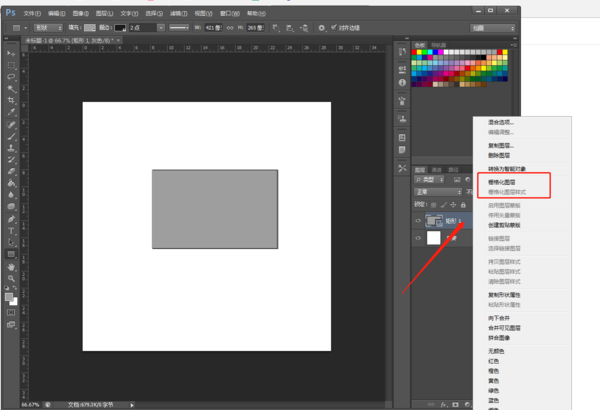This screenshot has height=410, width=600.
Task: Open the 图像 menu
Action: [80, 13]
